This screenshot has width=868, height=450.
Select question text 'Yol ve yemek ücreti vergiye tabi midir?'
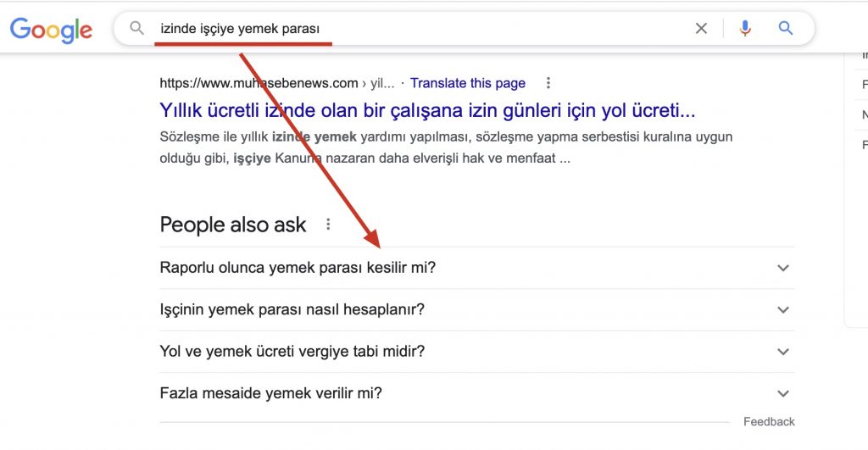(x=292, y=352)
